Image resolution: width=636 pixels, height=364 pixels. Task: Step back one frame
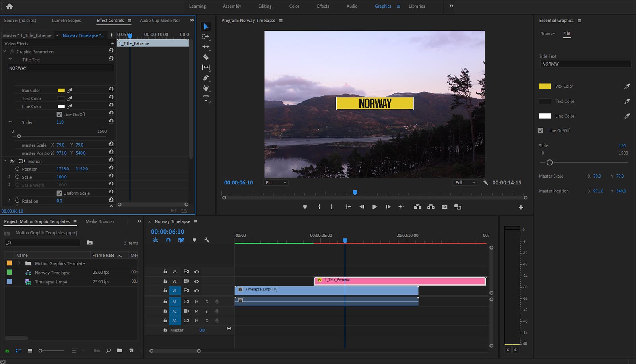pyautogui.click(x=361, y=207)
